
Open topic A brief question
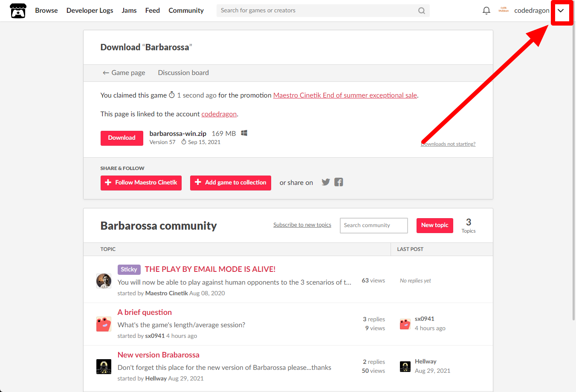point(145,312)
